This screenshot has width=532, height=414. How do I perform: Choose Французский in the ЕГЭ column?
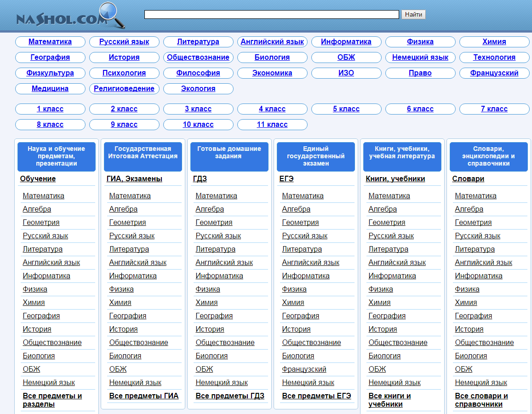click(x=304, y=369)
